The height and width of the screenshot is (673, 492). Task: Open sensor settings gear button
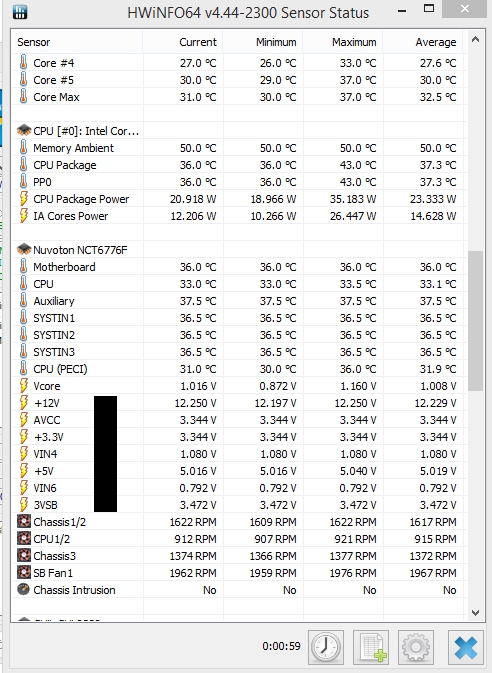416,647
